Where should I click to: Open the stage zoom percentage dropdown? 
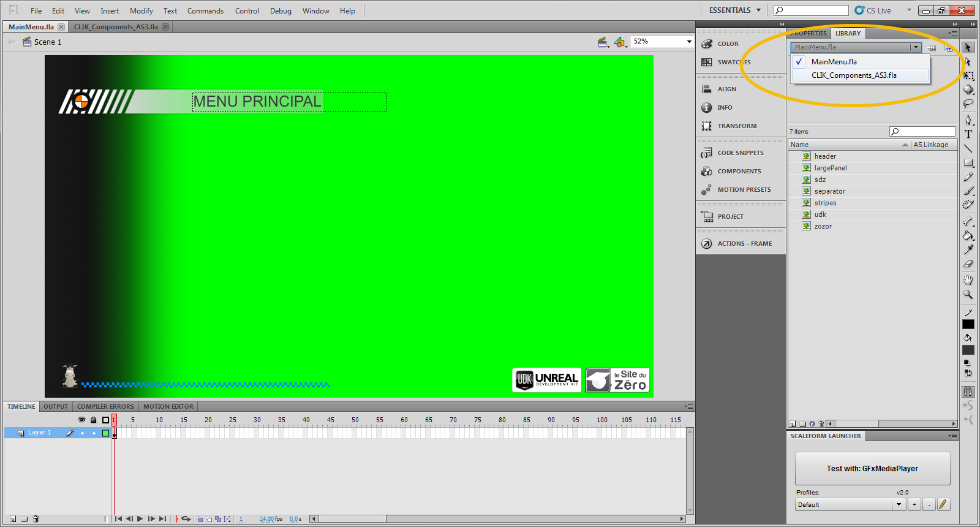[689, 42]
